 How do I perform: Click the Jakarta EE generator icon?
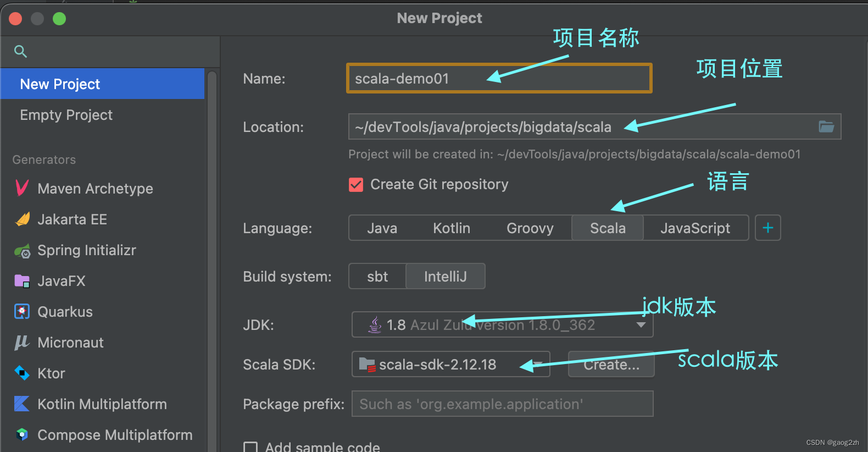tap(23, 219)
